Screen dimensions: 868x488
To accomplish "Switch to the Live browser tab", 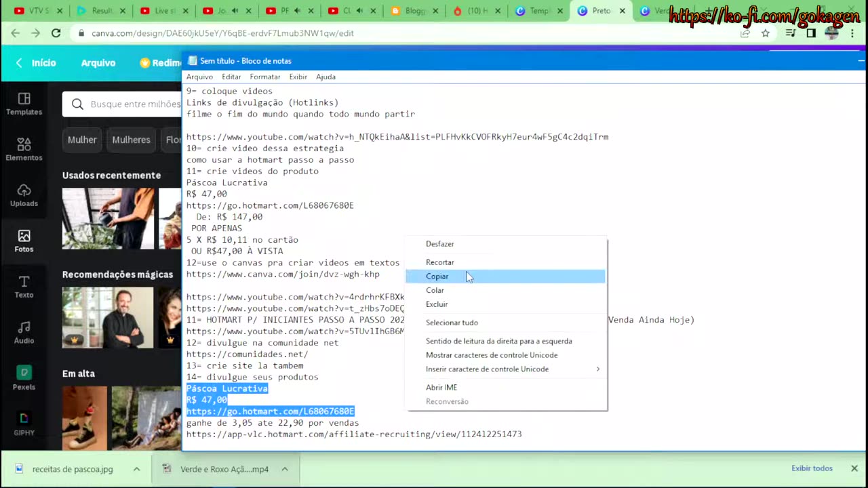I will [x=163, y=11].
